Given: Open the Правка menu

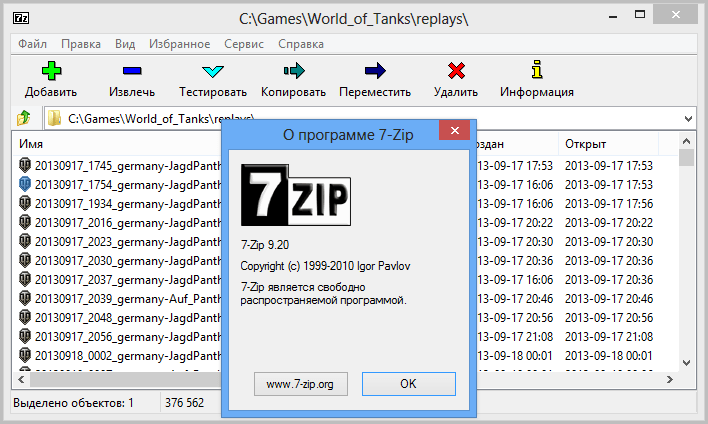Looking at the screenshot, I should [x=81, y=44].
